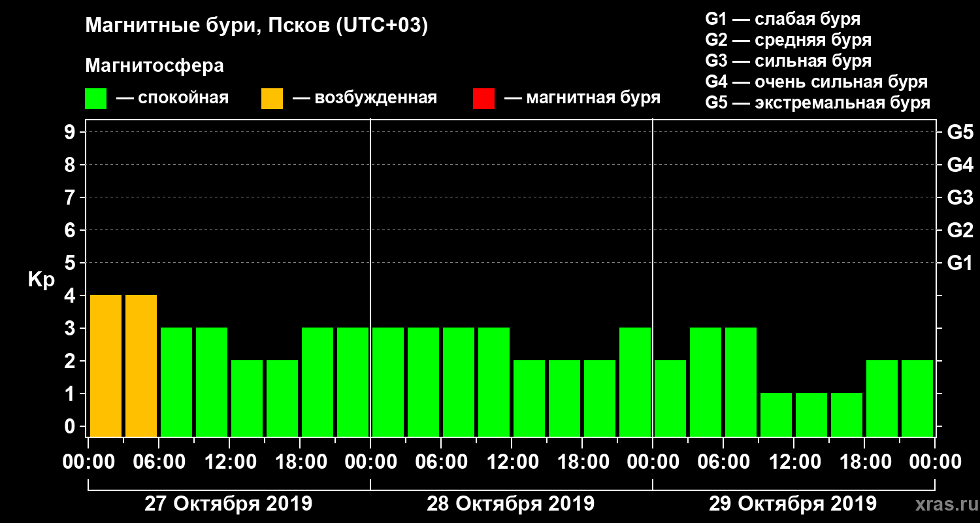This screenshot has height=523, width=980.
Task: Click the '— магнитная буря' legend label
Action: coord(582,99)
